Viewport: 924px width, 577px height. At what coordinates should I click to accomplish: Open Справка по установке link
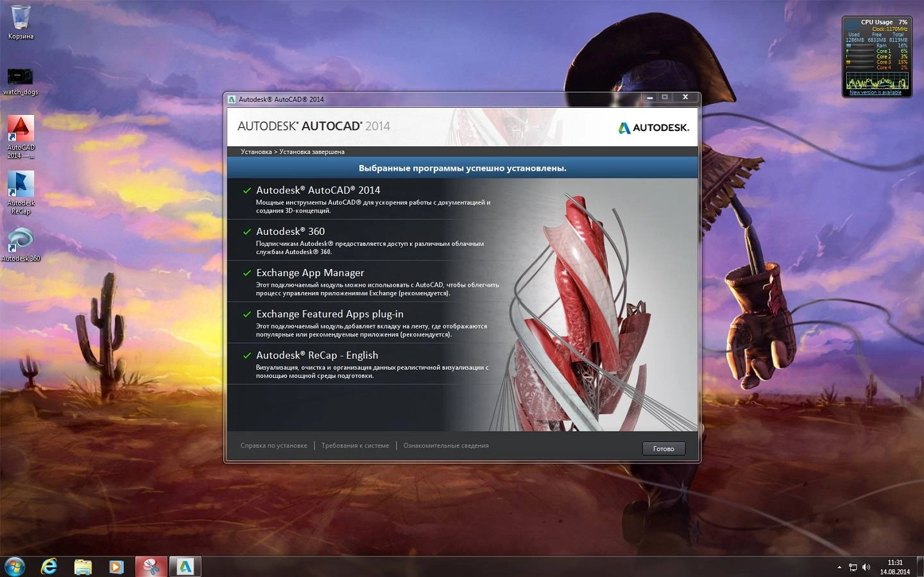pos(273,445)
